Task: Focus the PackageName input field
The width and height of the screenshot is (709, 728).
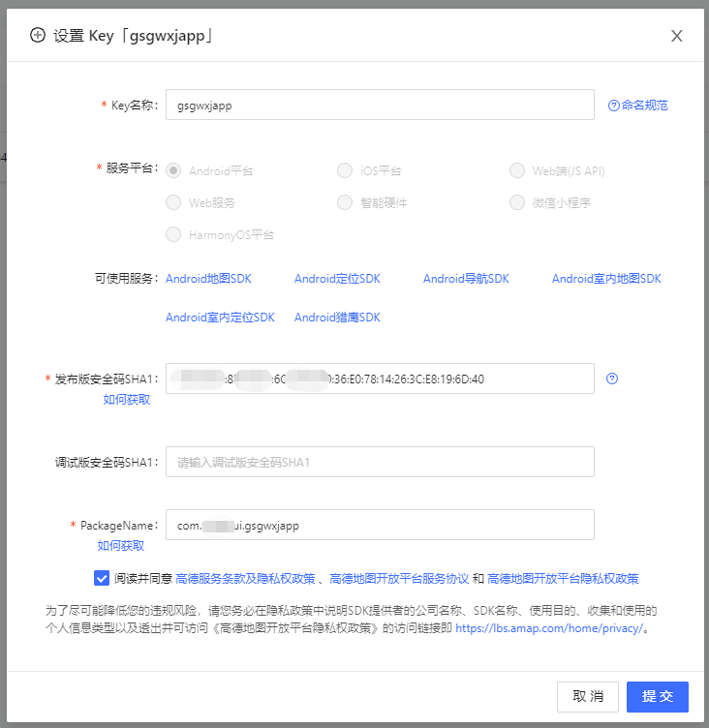Action: [x=380, y=525]
